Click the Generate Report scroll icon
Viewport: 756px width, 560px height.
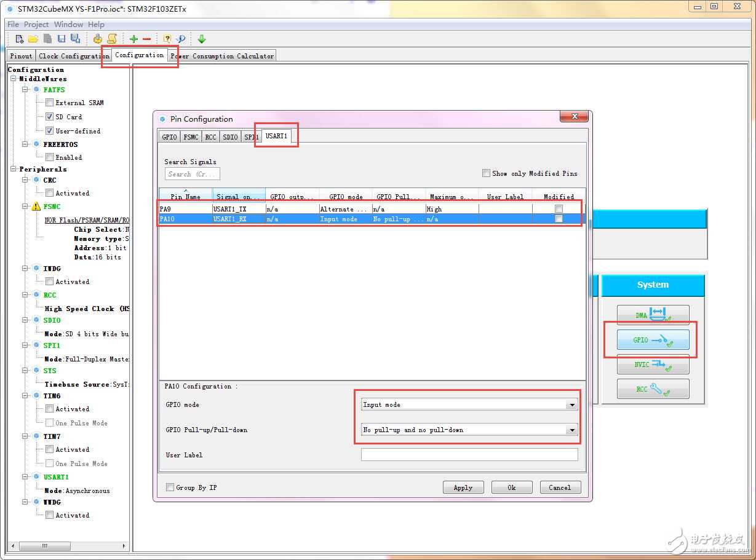tap(112, 39)
